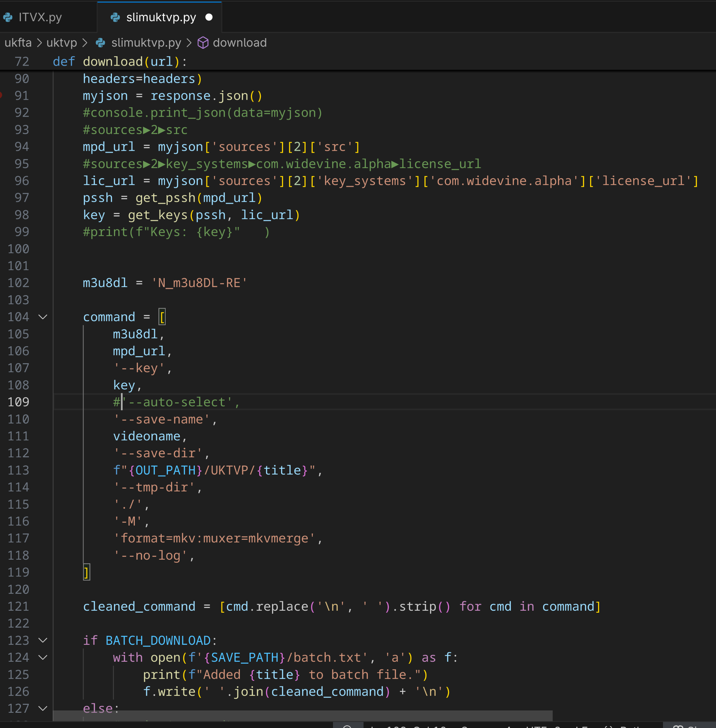Toggle the breakpoint on line 91
This screenshot has width=716, height=728.
[x=1, y=95]
